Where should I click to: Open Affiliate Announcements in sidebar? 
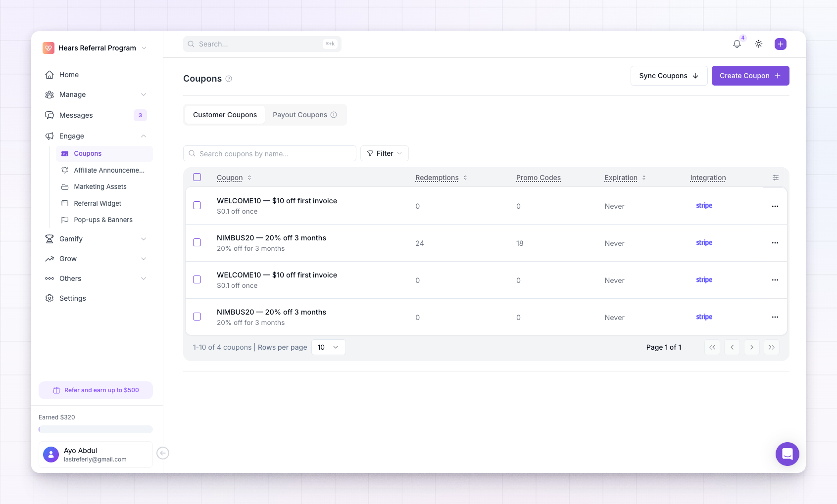tap(104, 170)
